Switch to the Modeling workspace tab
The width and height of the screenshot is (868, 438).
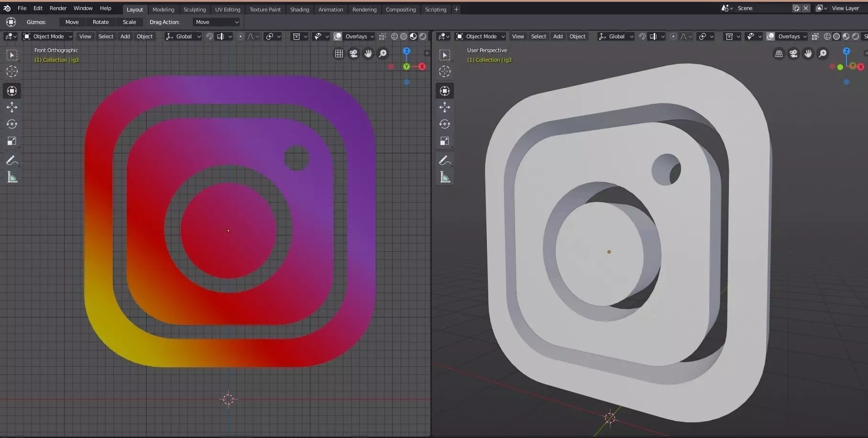pyautogui.click(x=163, y=10)
